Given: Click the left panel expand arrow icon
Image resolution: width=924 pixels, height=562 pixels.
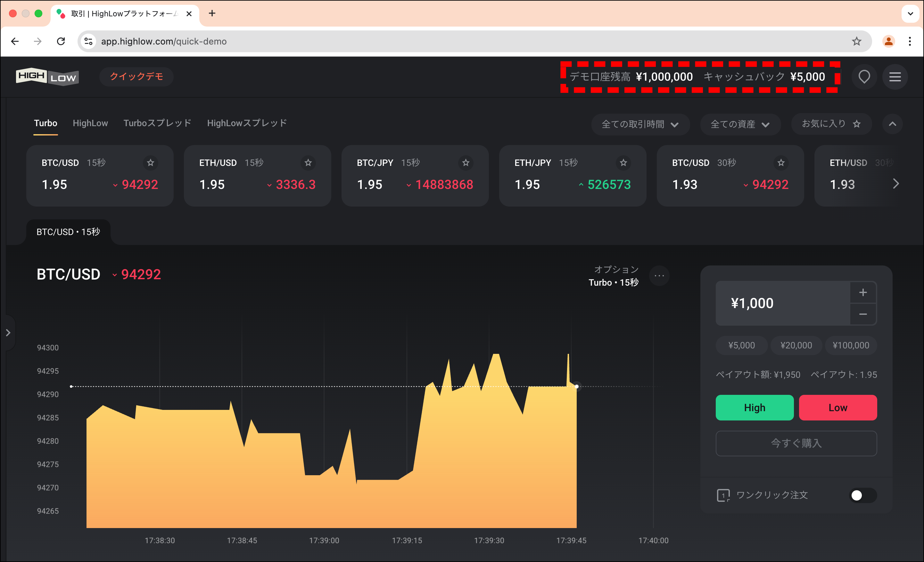Looking at the screenshot, I should click(x=9, y=332).
